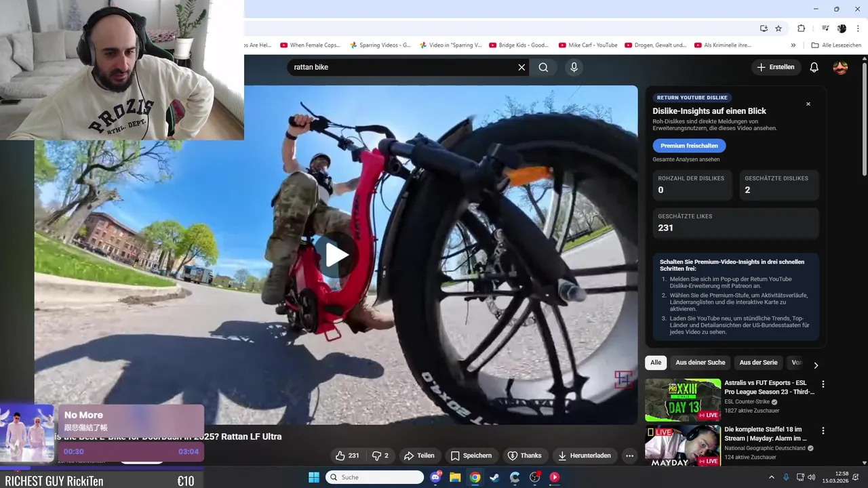The height and width of the screenshot is (488, 868).
Task: Click the Return YouTube Dislike badge
Action: (692, 98)
